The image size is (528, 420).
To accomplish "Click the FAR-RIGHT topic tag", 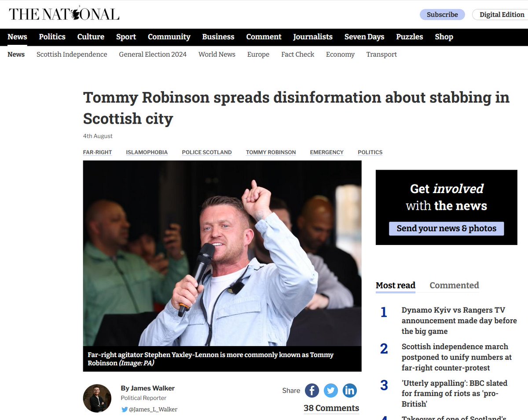I will (x=98, y=152).
